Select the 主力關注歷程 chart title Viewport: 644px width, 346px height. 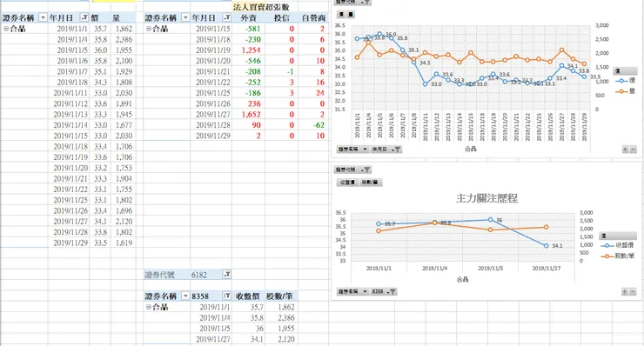[486, 199]
